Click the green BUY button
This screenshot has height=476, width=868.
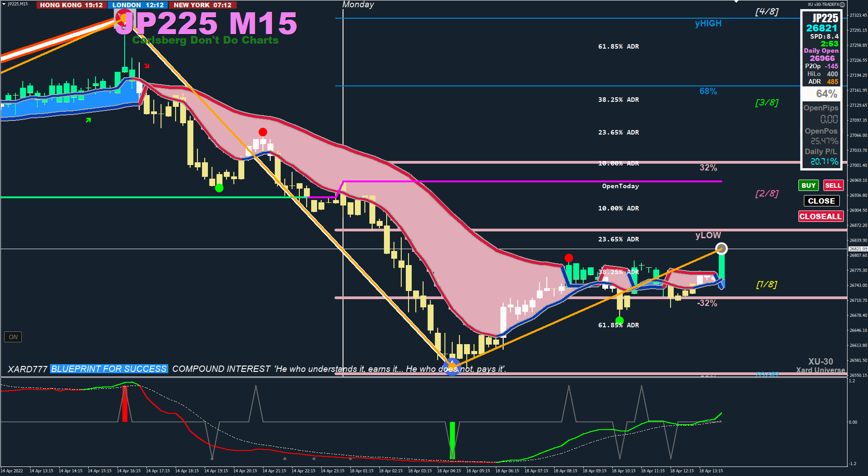click(808, 185)
